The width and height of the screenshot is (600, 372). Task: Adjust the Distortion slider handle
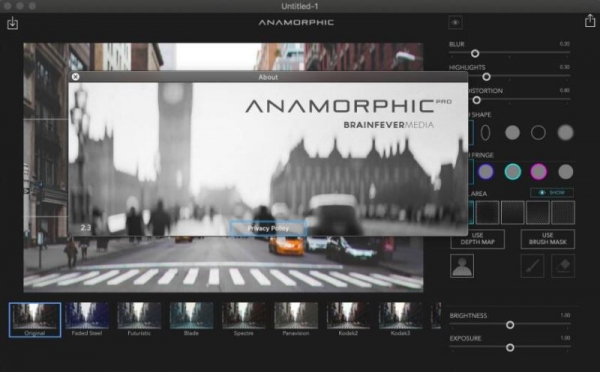476,100
